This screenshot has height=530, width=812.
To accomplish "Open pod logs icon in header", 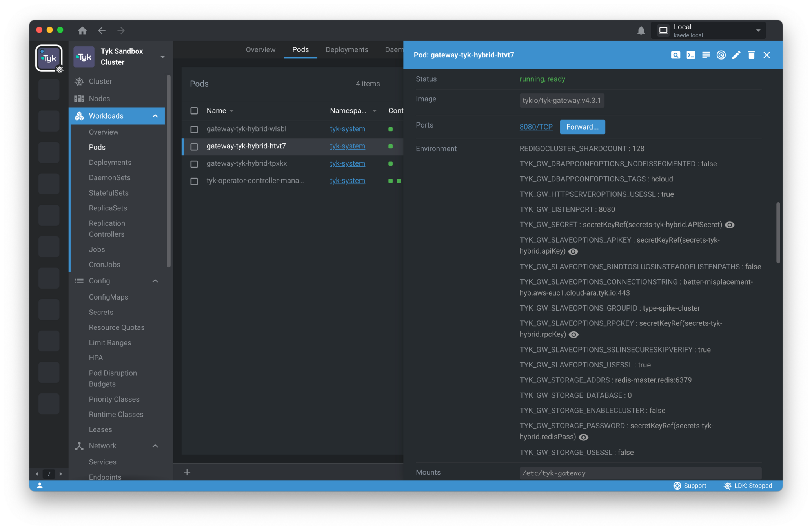I will click(x=706, y=55).
